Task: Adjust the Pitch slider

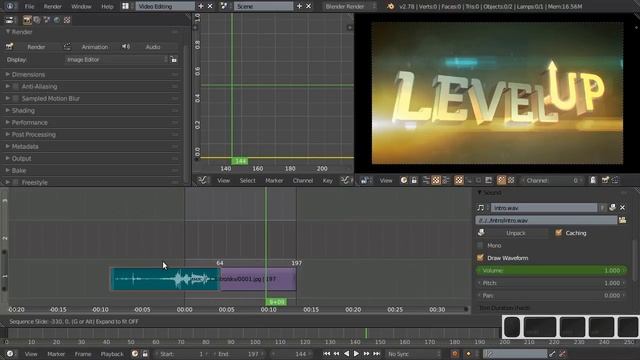Action: (551, 283)
